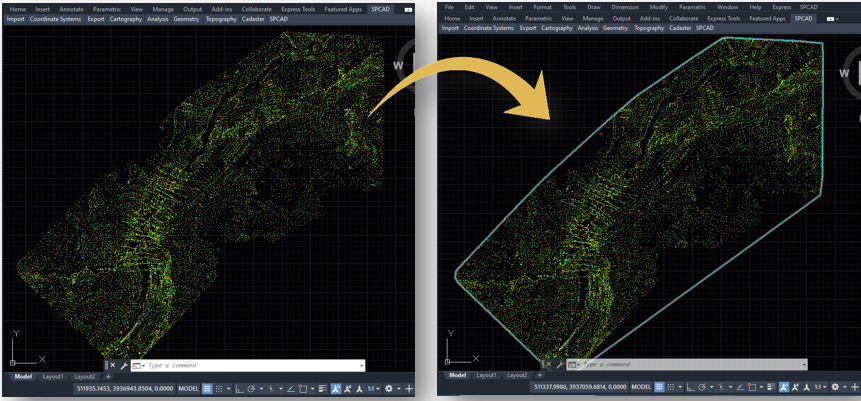Switch to Layout2 tab in left window
This screenshot has width=861, height=401.
(85, 377)
